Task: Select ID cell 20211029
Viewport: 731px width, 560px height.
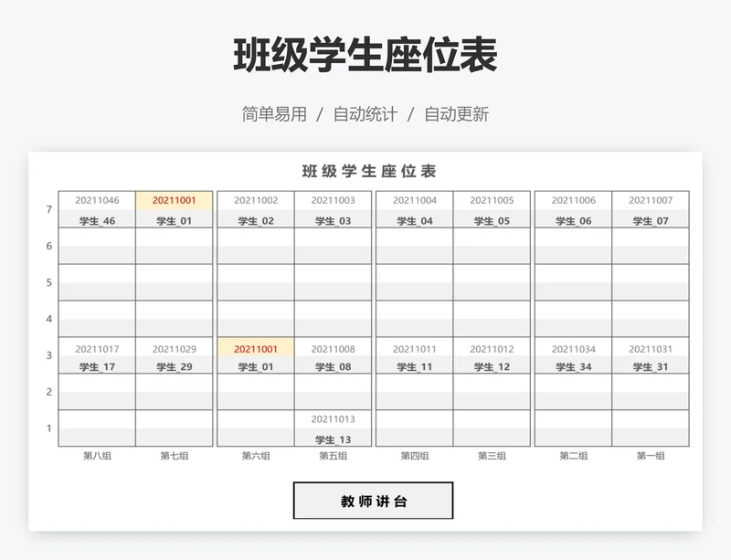Action: tap(174, 347)
